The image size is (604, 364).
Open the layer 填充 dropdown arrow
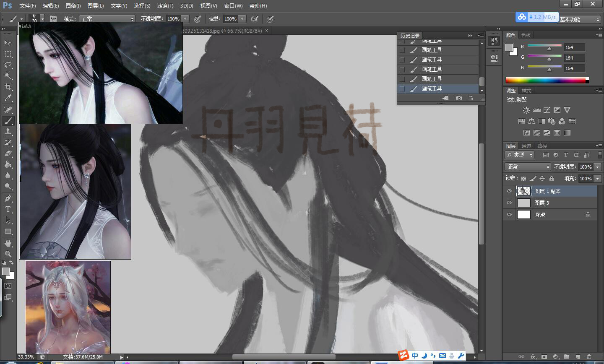pyautogui.click(x=598, y=179)
